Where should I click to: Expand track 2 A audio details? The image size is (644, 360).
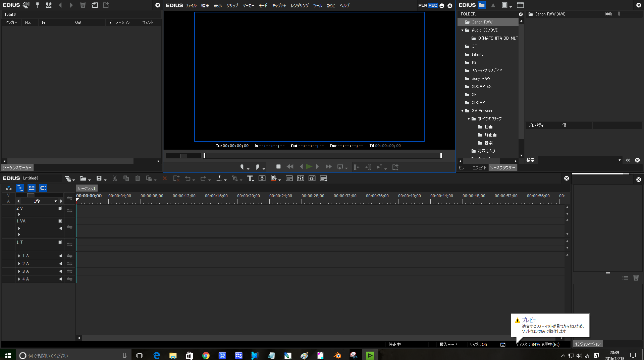(19, 264)
